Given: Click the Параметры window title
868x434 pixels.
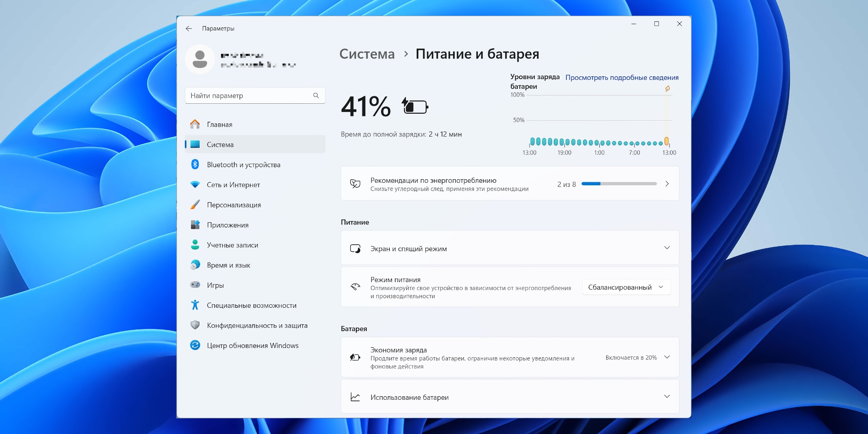Looking at the screenshot, I should 218,29.
